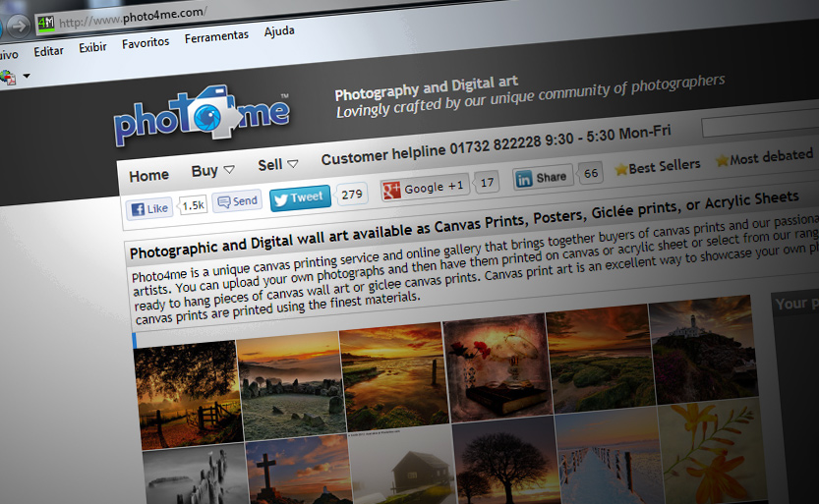Viewport: 819px width, 504px height.
Task: Open the cross silhouette at sunset thumbnail
Action: [299, 470]
